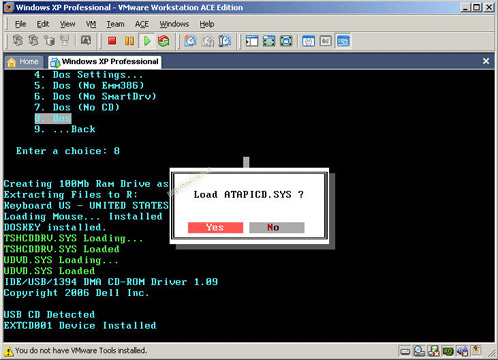Image resolution: width=498 pixels, height=360 pixels.
Task: Open the View menu
Action: [67, 24]
